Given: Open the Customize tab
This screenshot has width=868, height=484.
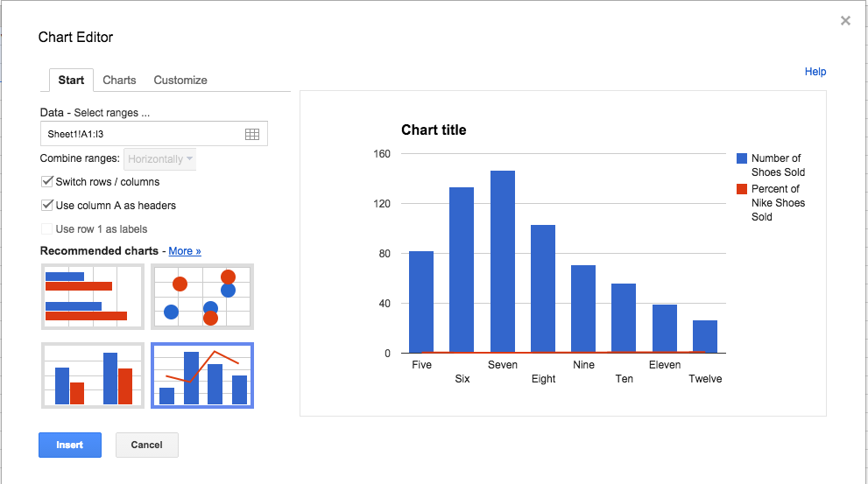Looking at the screenshot, I should pyautogui.click(x=180, y=80).
